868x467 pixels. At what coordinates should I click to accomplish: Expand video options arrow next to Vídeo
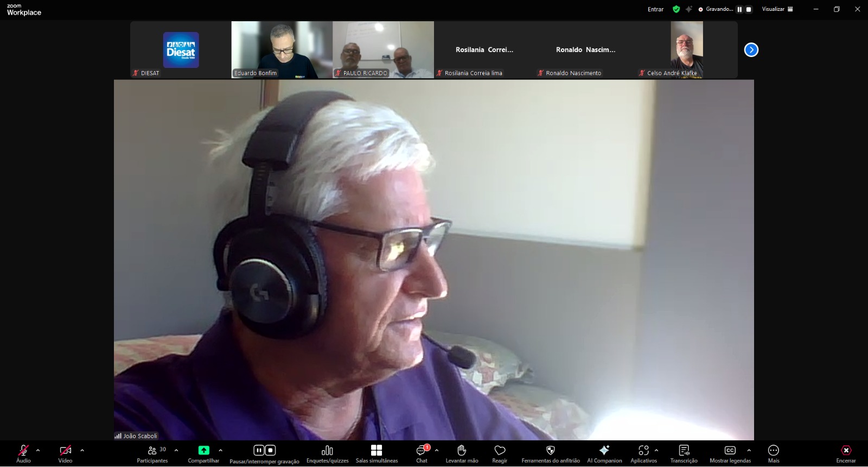82,450
